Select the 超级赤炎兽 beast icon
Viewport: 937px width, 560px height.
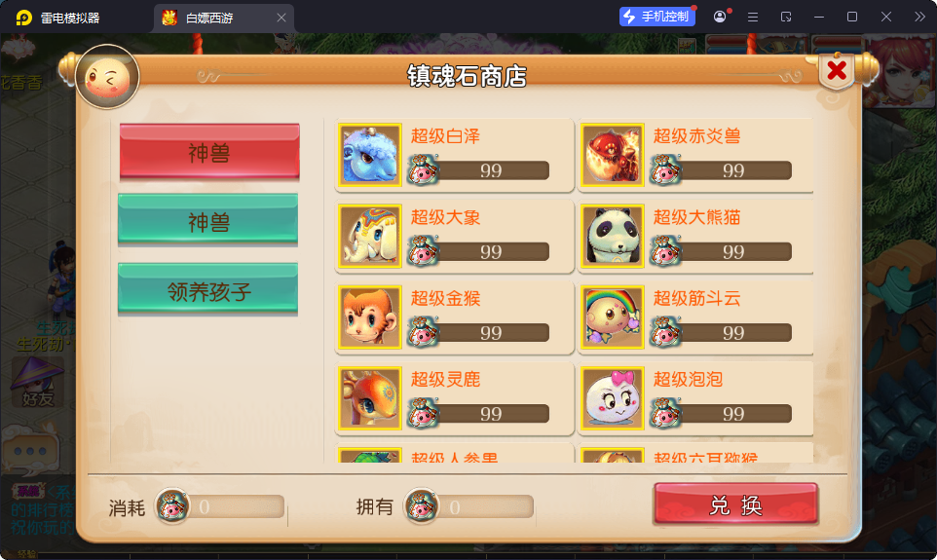[x=613, y=155]
